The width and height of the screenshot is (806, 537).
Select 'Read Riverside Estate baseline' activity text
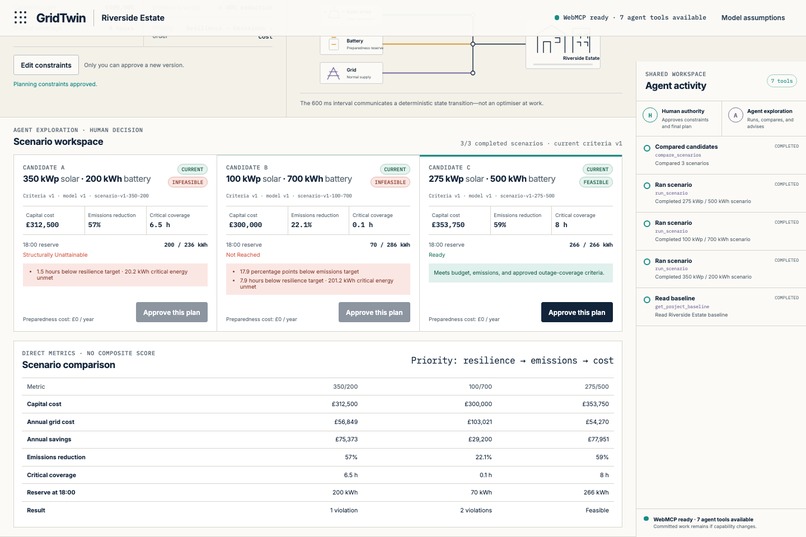tap(691, 314)
